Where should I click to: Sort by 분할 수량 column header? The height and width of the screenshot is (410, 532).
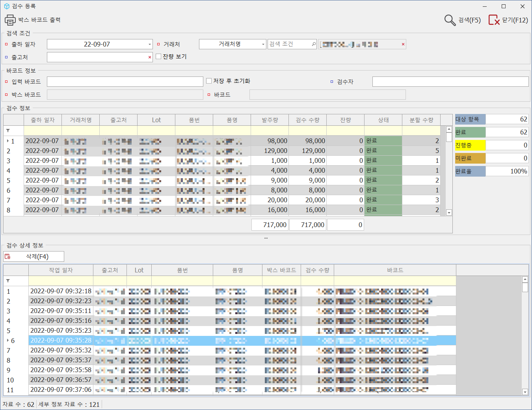pyautogui.click(x=421, y=120)
